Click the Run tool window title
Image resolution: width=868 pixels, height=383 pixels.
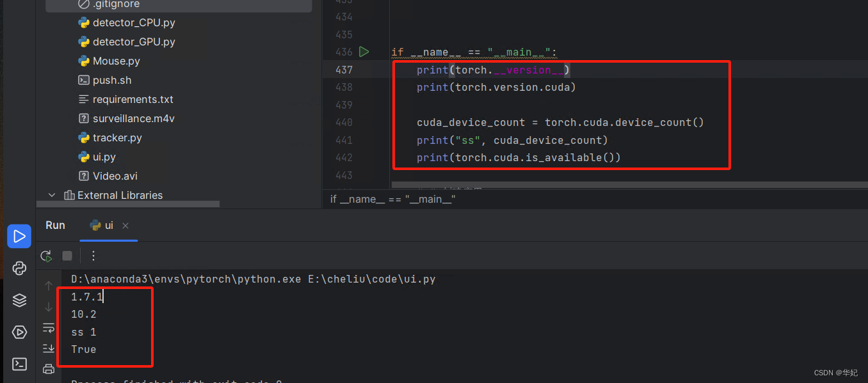[x=55, y=225]
